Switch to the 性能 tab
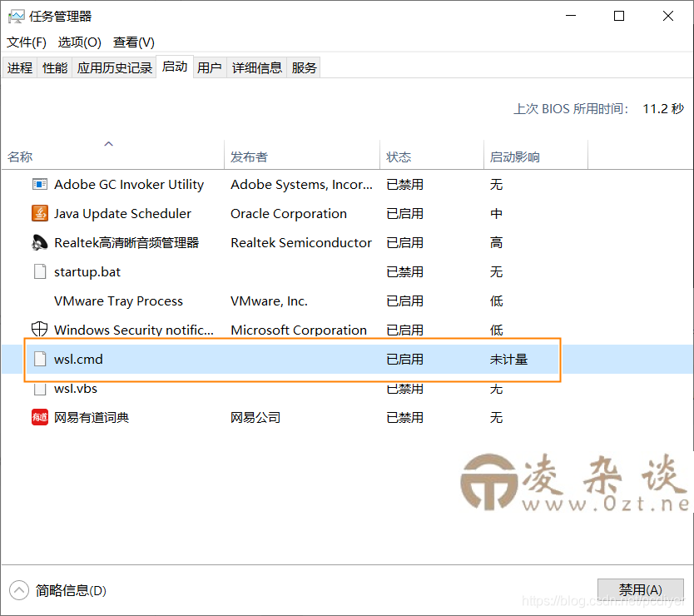 click(x=55, y=67)
